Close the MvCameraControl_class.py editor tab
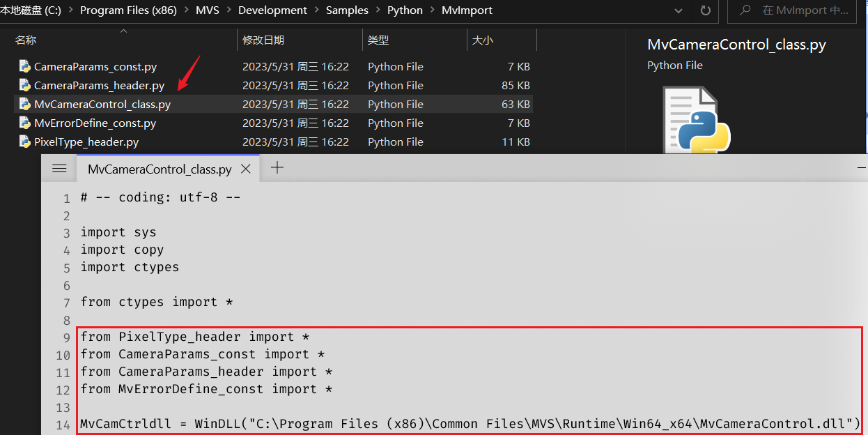 point(245,169)
